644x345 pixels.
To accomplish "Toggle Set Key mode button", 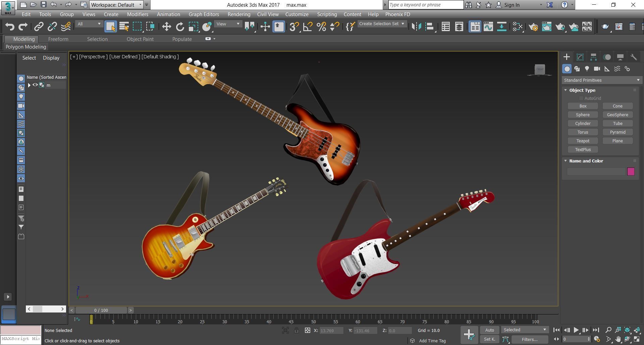I will (x=489, y=339).
